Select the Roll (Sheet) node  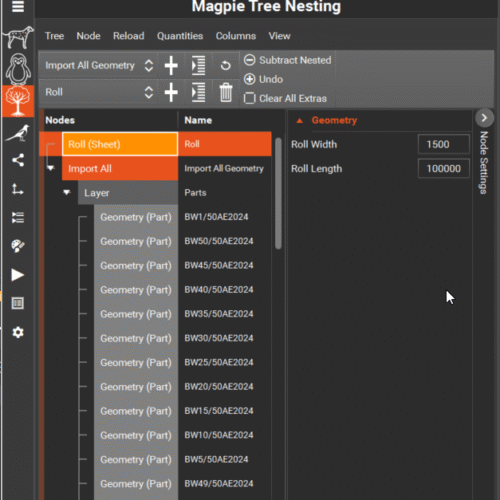click(120, 144)
